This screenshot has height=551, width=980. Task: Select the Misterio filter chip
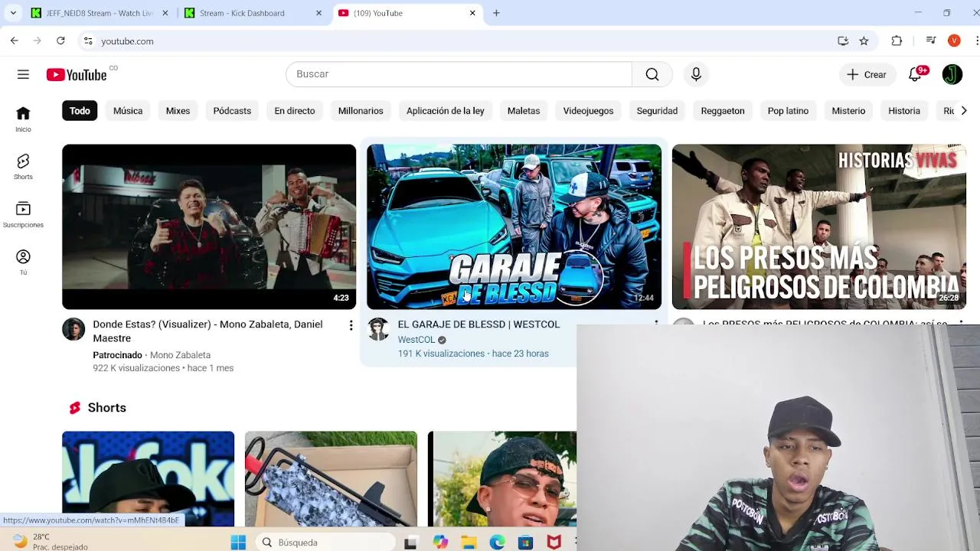(x=848, y=111)
